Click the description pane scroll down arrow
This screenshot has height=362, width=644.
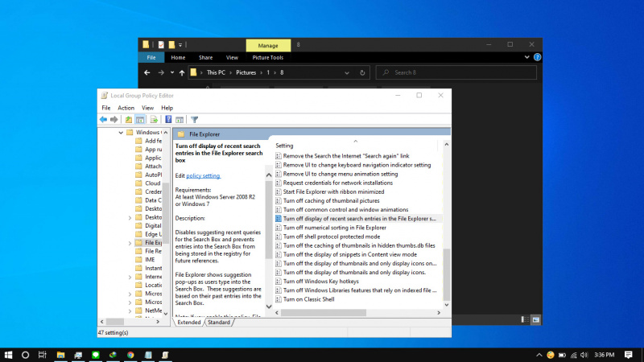[x=269, y=306]
